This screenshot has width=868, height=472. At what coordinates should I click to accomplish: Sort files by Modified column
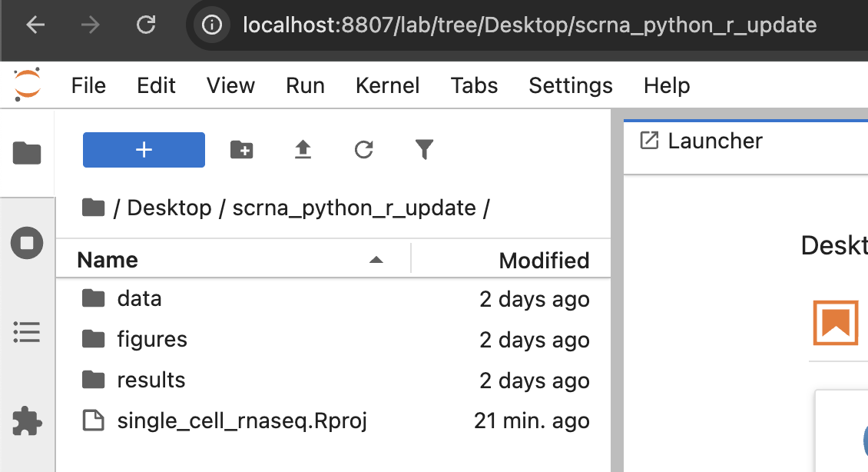(544, 261)
